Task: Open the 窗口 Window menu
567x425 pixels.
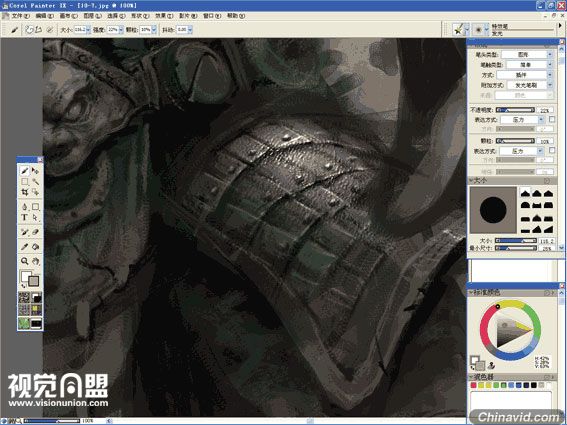Action: (212, 16)
